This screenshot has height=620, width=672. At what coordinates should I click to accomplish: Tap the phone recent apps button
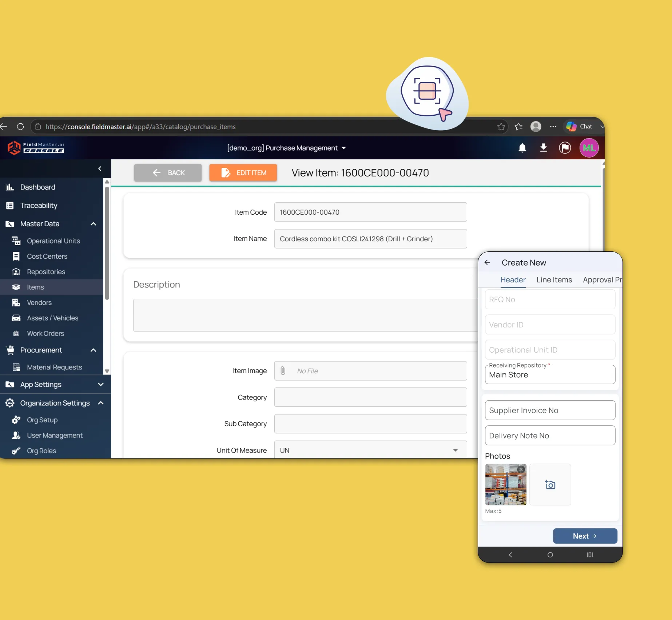(590, 555)
